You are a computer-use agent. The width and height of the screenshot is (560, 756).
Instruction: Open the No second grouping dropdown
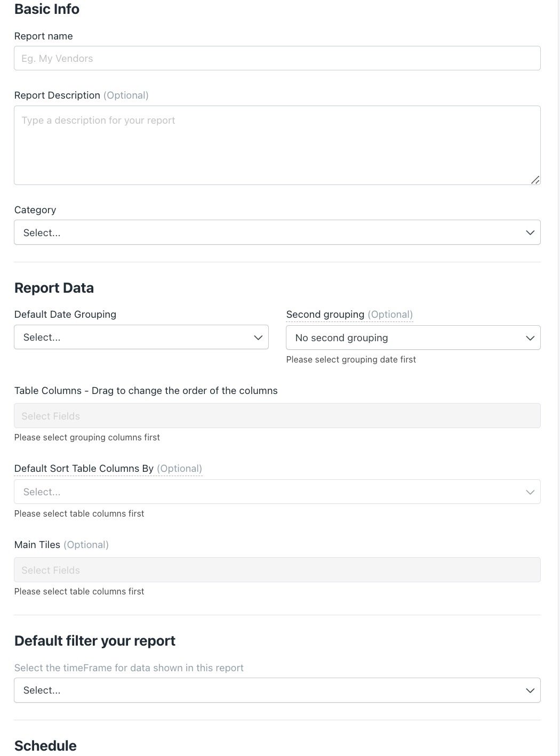point(413,337)
